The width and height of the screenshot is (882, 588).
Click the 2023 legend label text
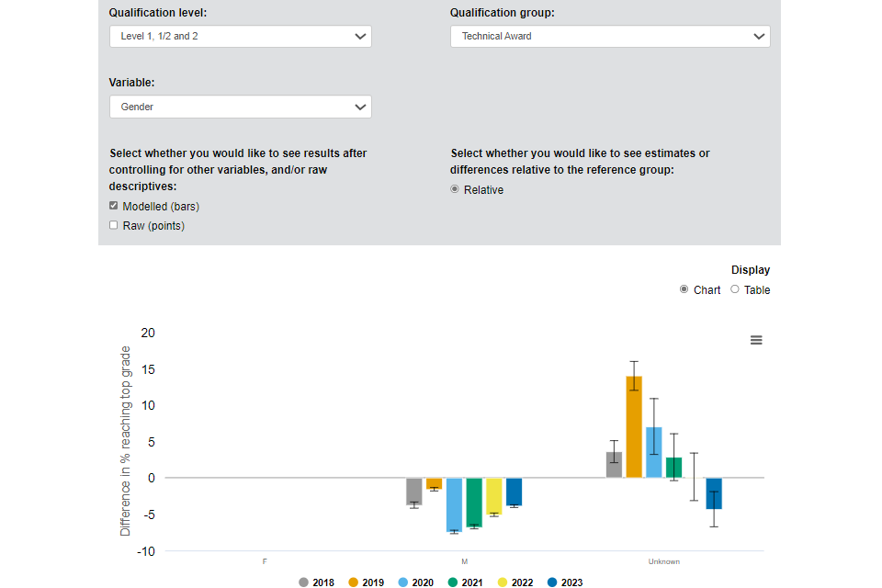[571, 582]
